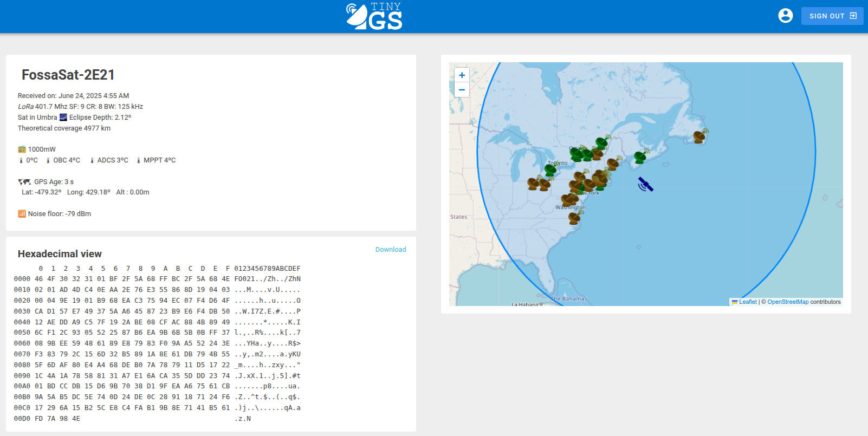Select the green station in Nova Scotia
This screenshot has height=436, width=868.
click(641, 157)
